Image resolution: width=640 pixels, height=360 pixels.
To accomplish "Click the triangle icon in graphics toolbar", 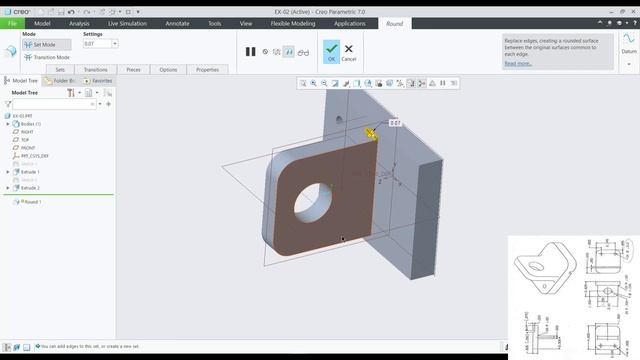I will [432, 83].
